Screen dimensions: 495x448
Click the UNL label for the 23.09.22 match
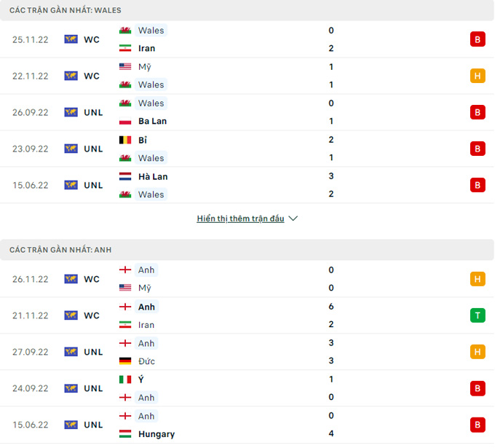pos(93,149)
